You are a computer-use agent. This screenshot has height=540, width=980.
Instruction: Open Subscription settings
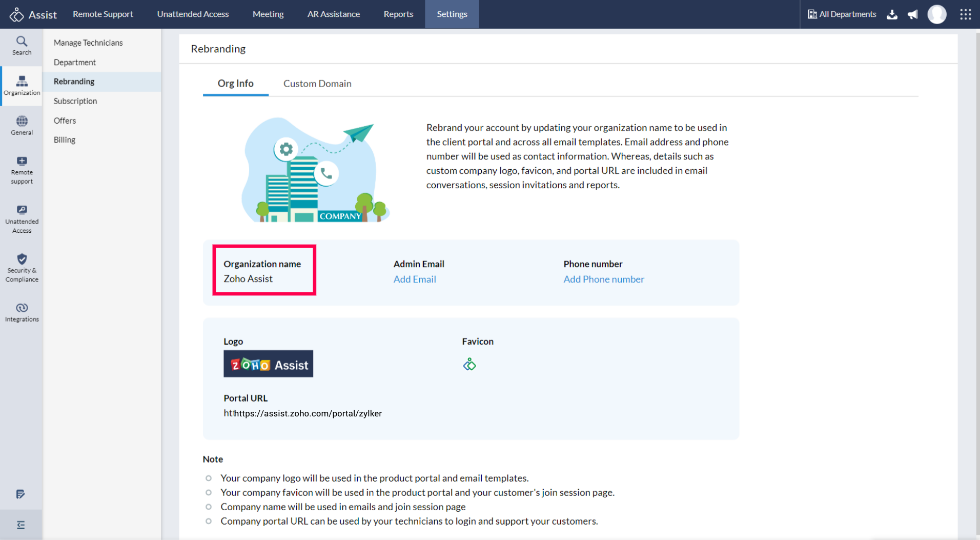75,101
